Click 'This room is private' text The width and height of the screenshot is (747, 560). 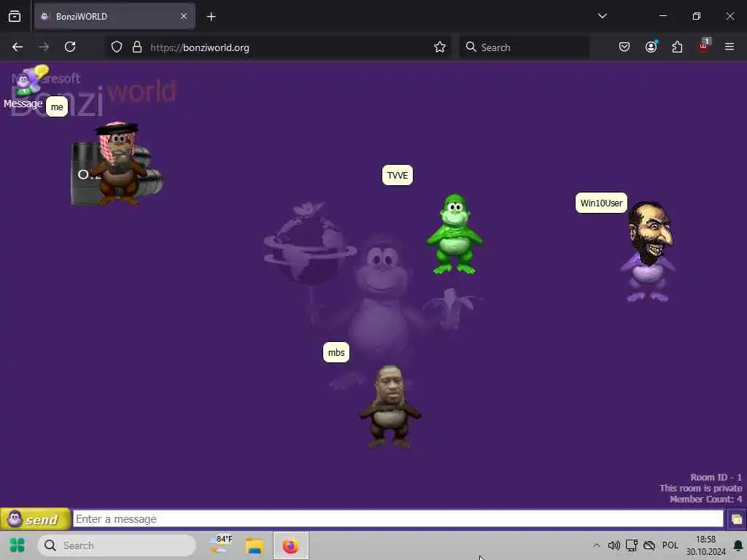coord(701,488)
